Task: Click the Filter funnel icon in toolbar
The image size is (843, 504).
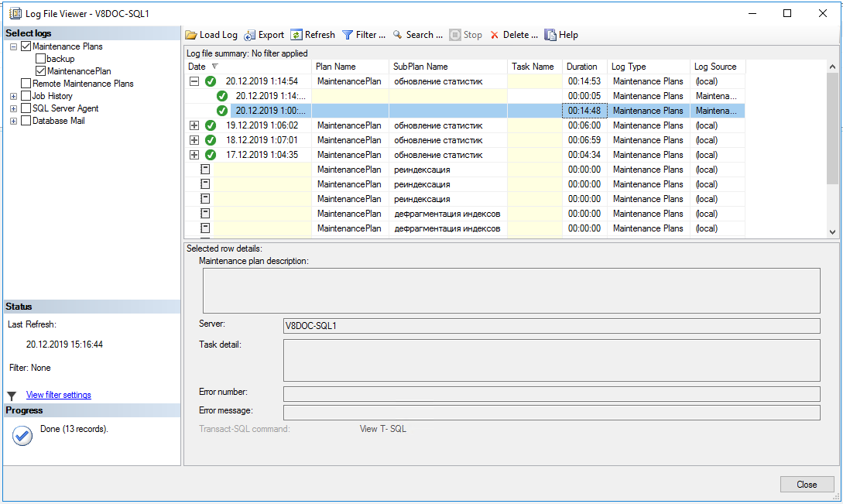Action: (348, 35)
